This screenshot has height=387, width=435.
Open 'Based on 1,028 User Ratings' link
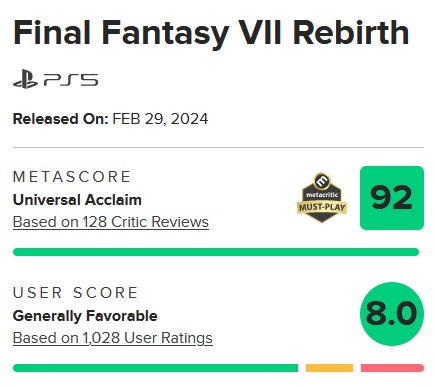[x=113, y=338]
